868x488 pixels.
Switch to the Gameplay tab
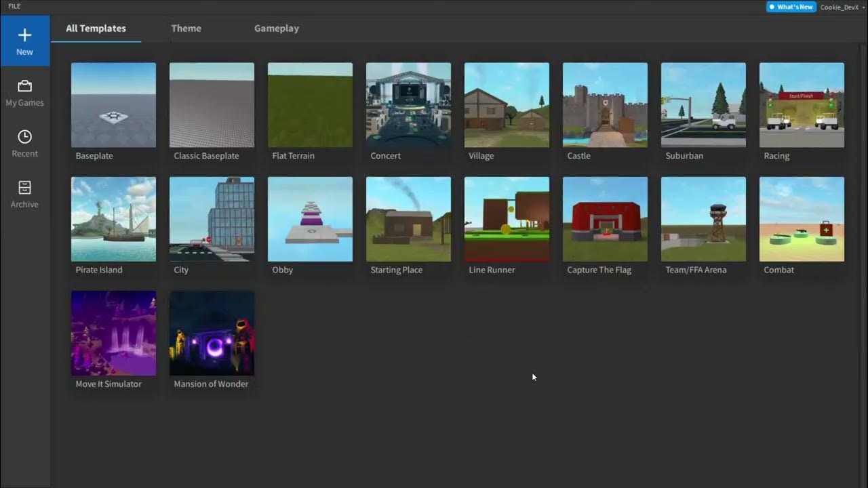pyautogui.click(x=277, y=28)
